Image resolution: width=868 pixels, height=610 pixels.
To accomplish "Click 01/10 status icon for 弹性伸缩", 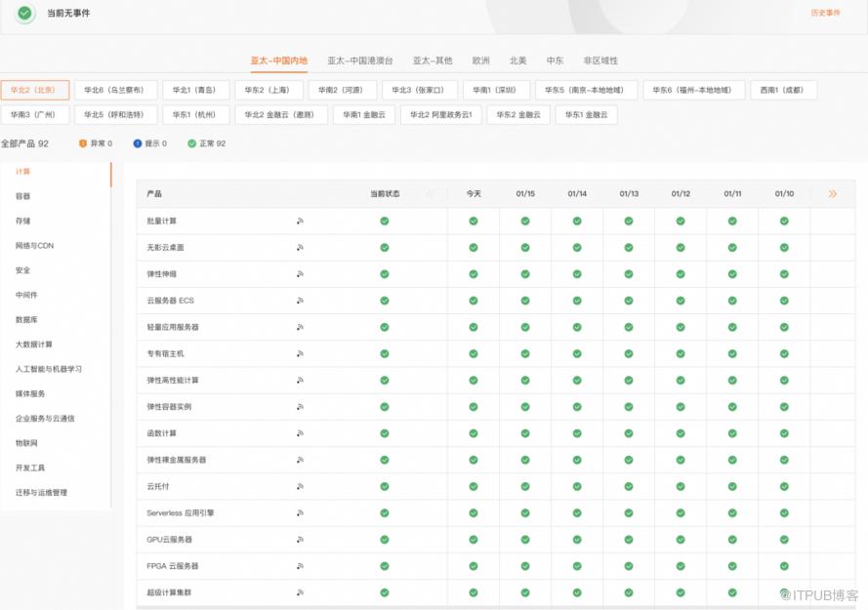I will (784, 274).
